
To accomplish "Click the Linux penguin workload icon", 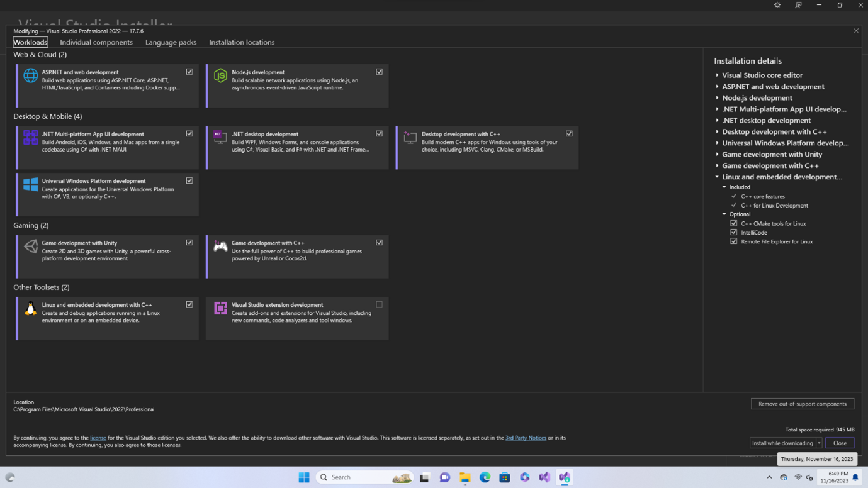I will [30, 308].
